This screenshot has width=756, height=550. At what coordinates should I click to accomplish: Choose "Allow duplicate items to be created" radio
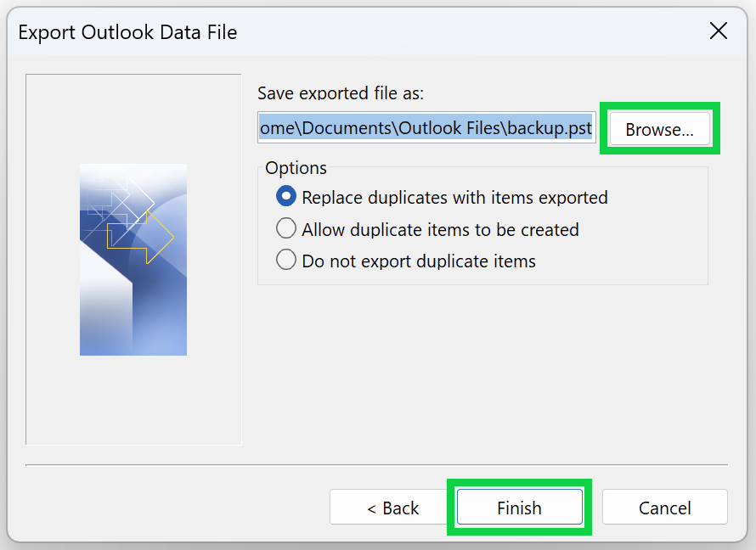click(286, 229)
